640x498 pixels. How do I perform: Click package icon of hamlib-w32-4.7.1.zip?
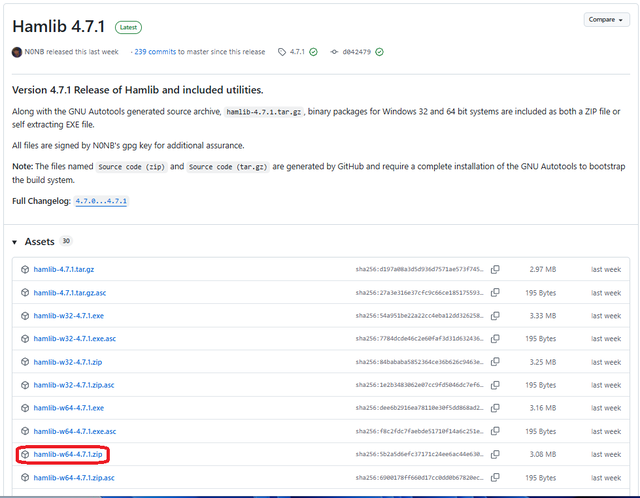25,362
